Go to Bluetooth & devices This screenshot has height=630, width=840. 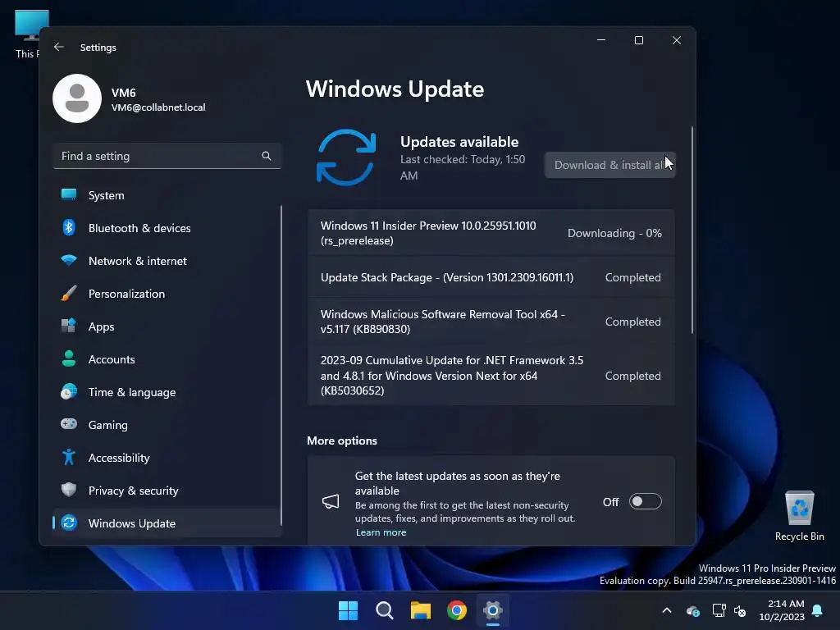(x=167, y=228)
